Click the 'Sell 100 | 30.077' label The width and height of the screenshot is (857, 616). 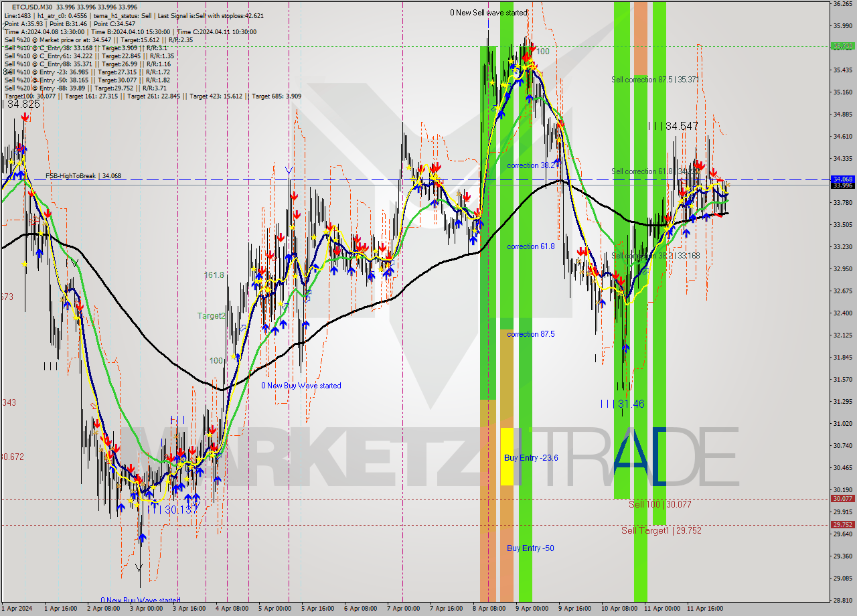(x=660, y=504)
